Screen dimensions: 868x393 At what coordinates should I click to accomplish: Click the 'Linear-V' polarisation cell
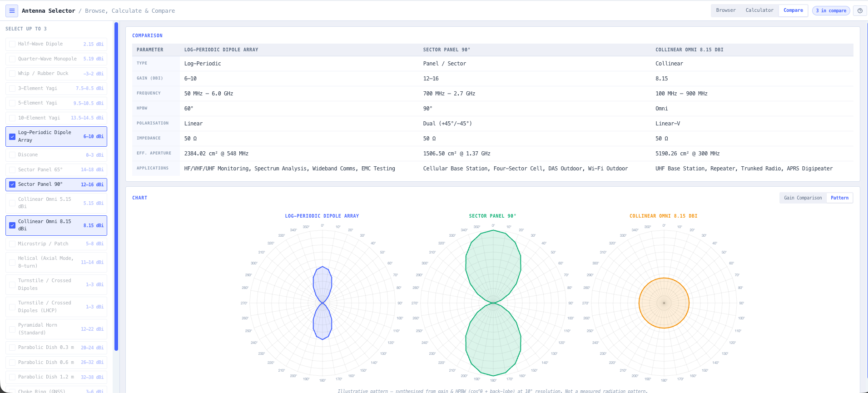[x=668, y=124]
